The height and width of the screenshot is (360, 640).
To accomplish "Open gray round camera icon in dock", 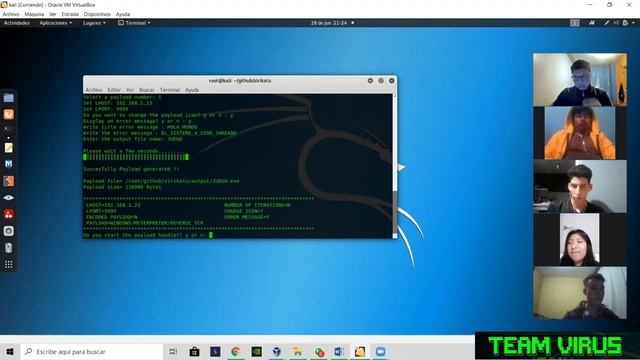I will [9, 231].
